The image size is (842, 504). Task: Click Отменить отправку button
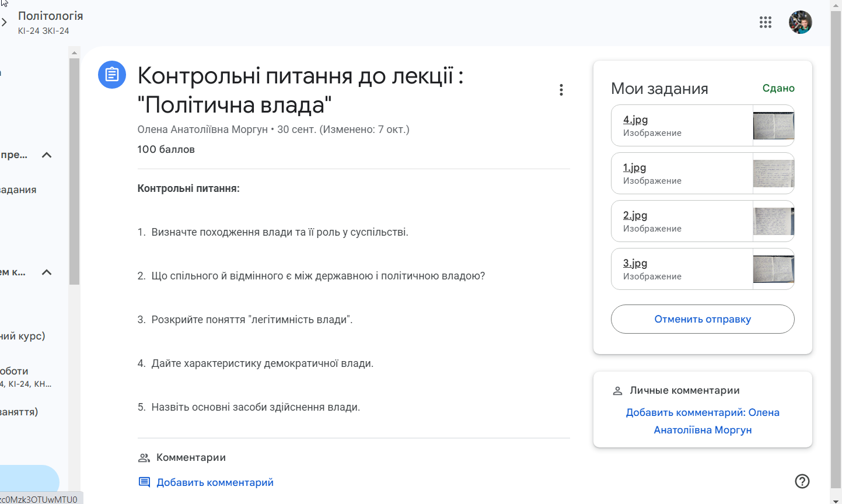point(702,319)
